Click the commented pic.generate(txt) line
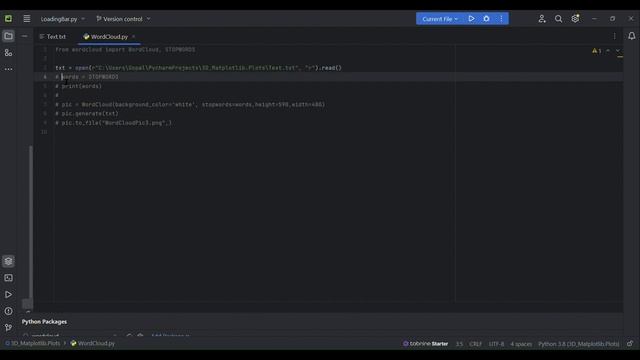 click(x=87, y=113)
